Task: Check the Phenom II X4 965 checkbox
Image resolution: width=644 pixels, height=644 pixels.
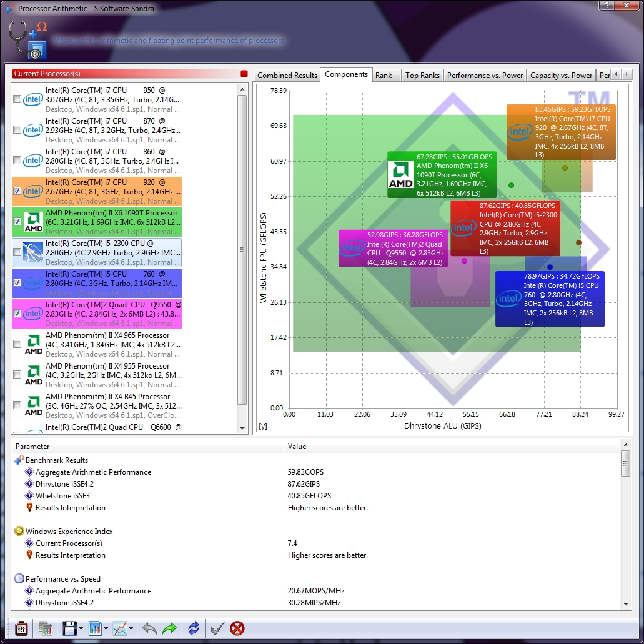Action: 17,344
